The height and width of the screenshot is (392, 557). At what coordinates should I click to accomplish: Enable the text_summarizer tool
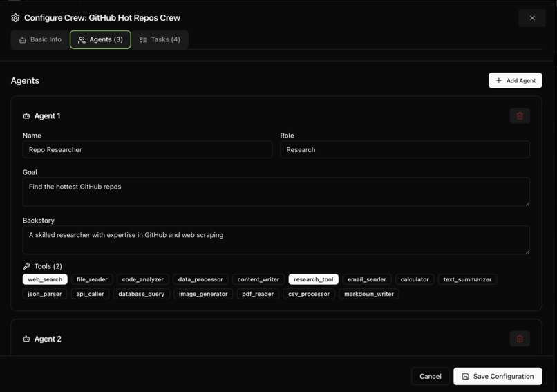point(467,279)
